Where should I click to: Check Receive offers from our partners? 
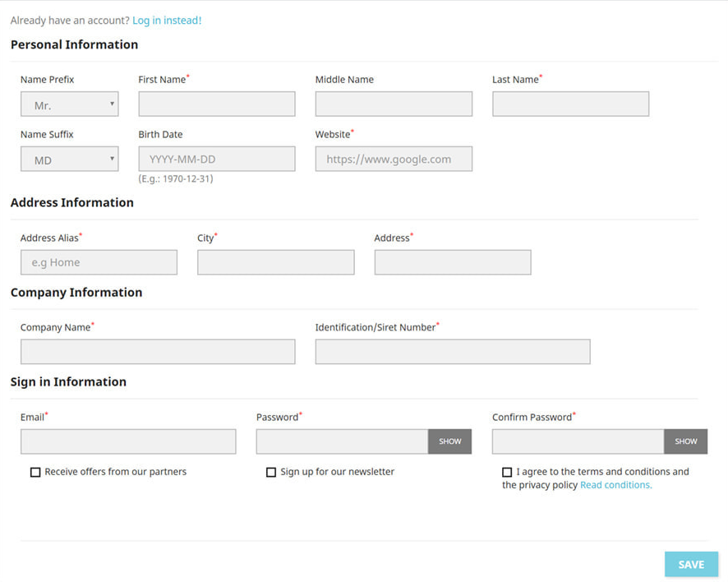pos(35,473)
